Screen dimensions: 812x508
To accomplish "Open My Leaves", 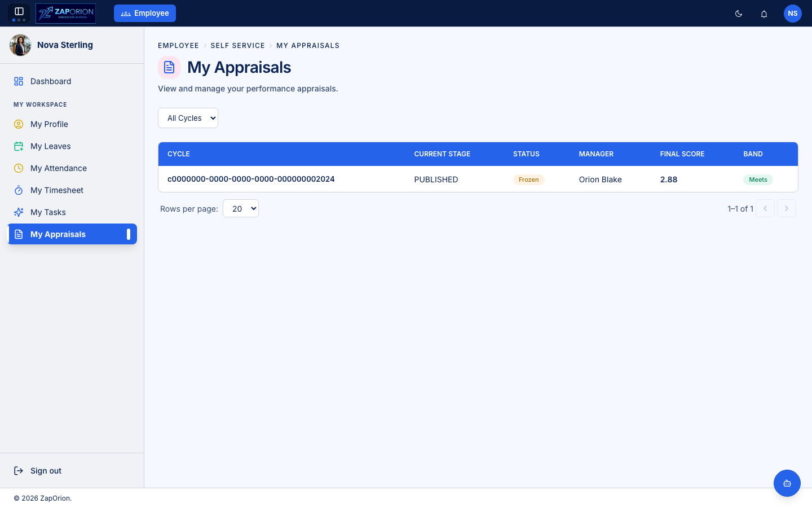I will 72,146.
